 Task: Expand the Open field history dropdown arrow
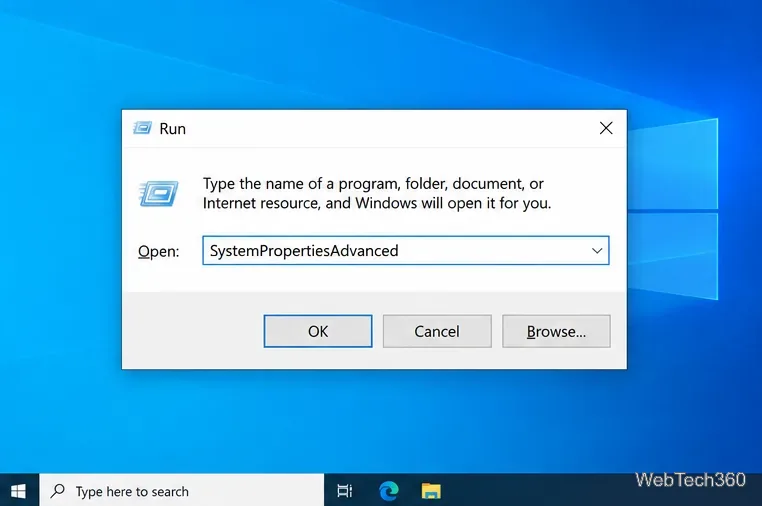(597, 251)
